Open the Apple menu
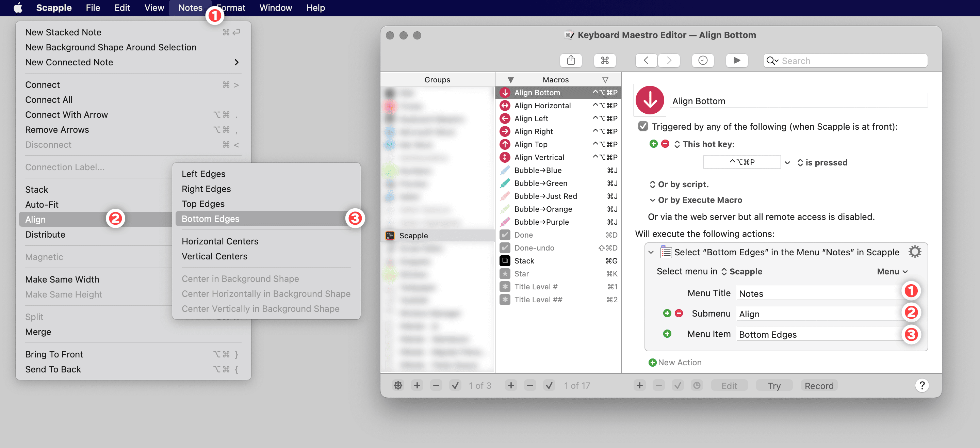The width and height of the screenshot is (980, 448). tap(18, 7)
